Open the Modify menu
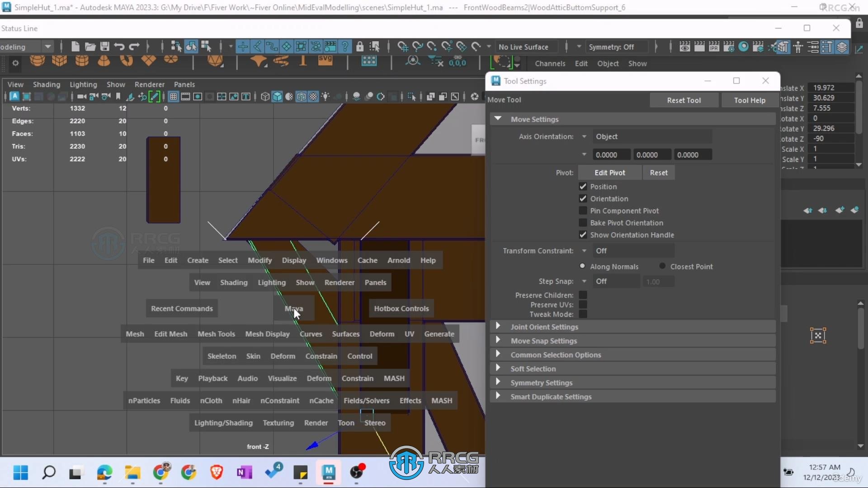 pos(259,260)
